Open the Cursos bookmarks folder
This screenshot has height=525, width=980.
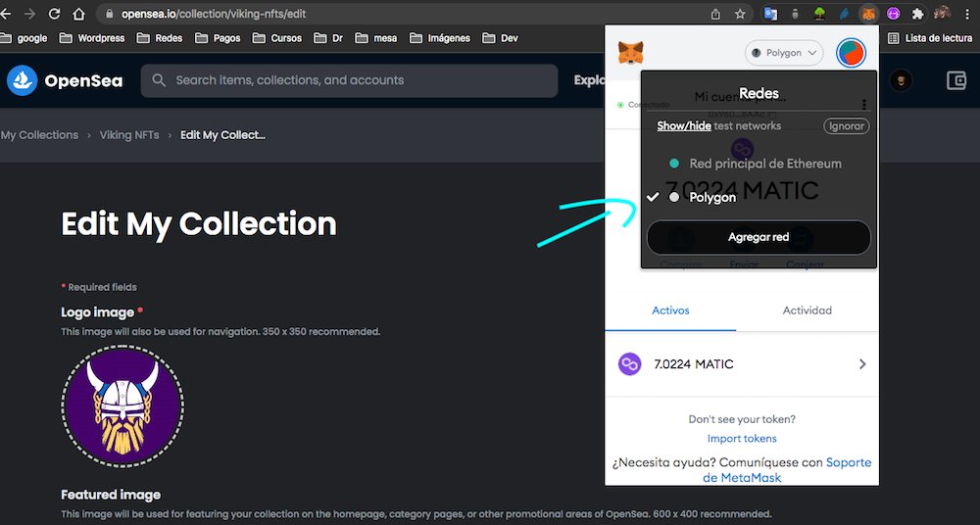pos(277,38)
